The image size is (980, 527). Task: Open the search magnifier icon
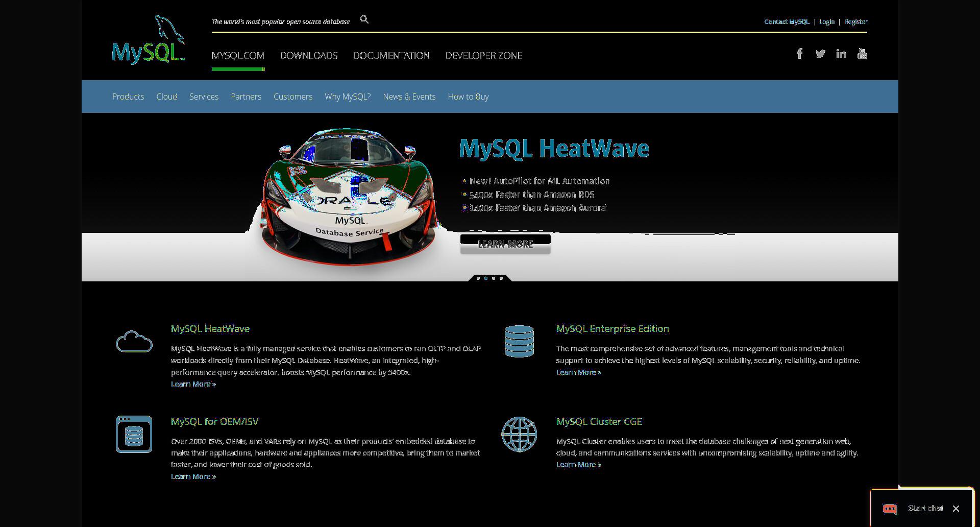[364, 19]
